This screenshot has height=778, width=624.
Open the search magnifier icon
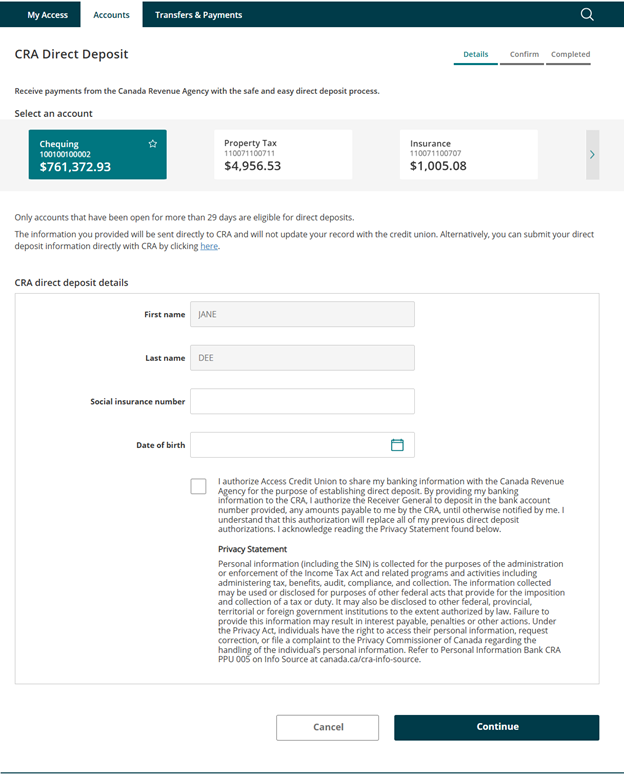point(587,15)
